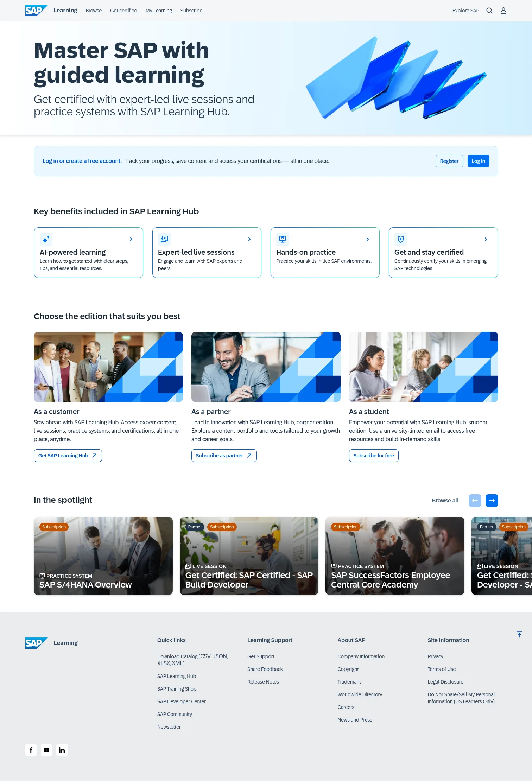Click the Get and stay certified shield icon
The width and height of the screenshot is (532, 781).
401,239
